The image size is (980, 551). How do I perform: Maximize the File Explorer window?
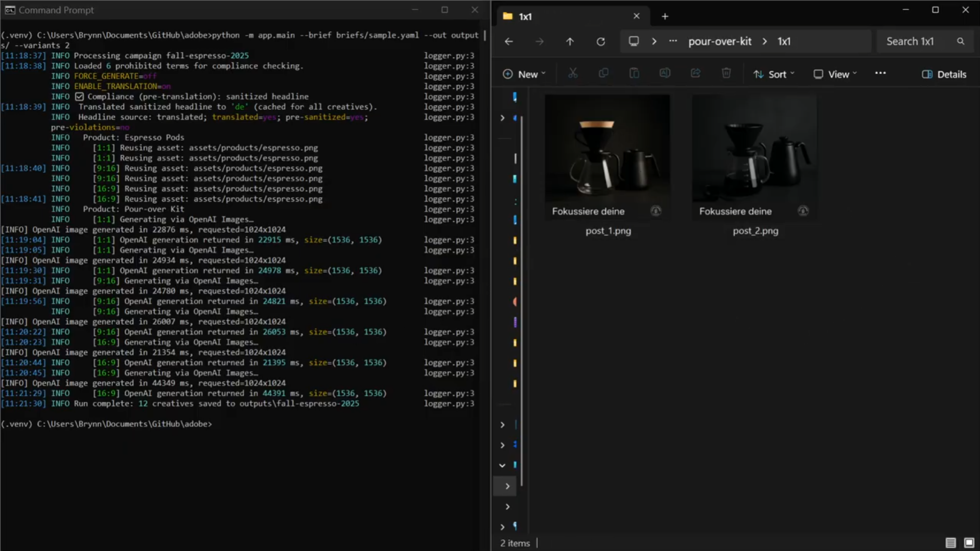pos(935,10)
